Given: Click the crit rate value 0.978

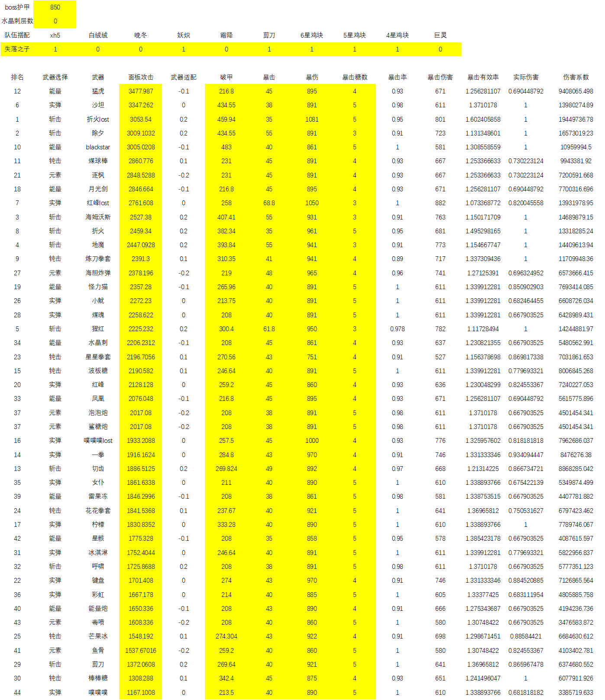Looking at the screenshot, I should 398,329.
